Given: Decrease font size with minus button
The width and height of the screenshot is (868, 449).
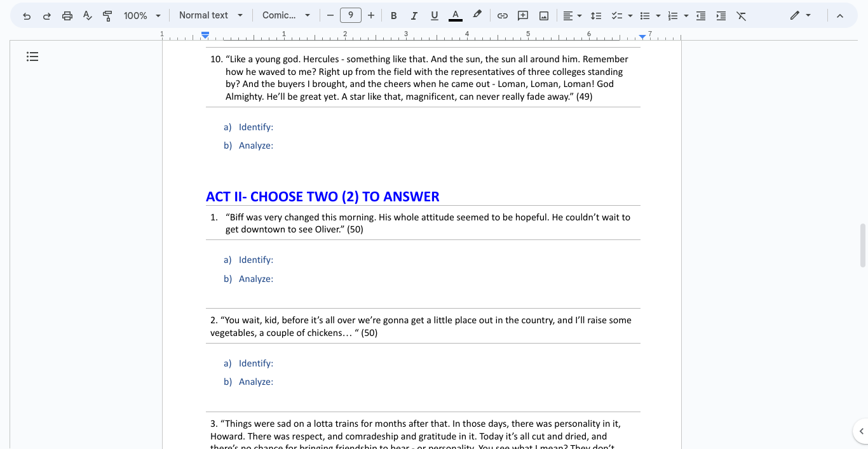Looking at the screenshot, I should click(330, 16).
